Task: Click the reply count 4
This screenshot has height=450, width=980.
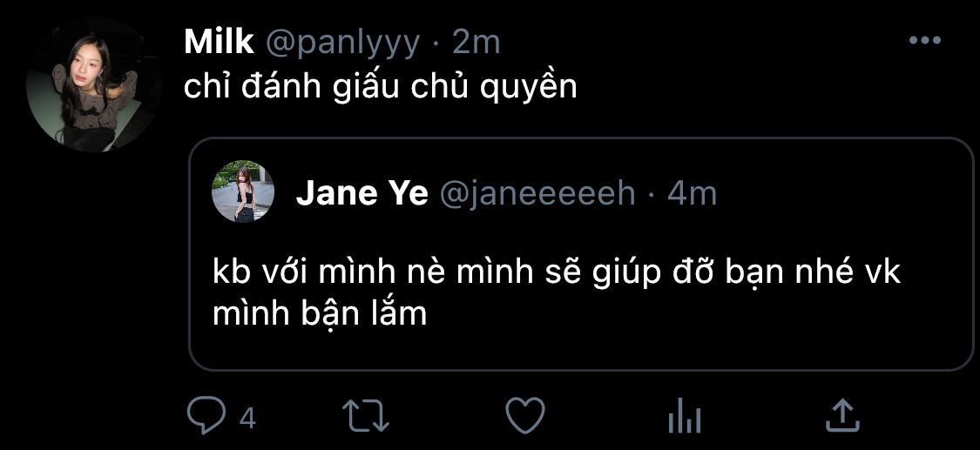Action: pyautogui.click(x=248, y=418)
